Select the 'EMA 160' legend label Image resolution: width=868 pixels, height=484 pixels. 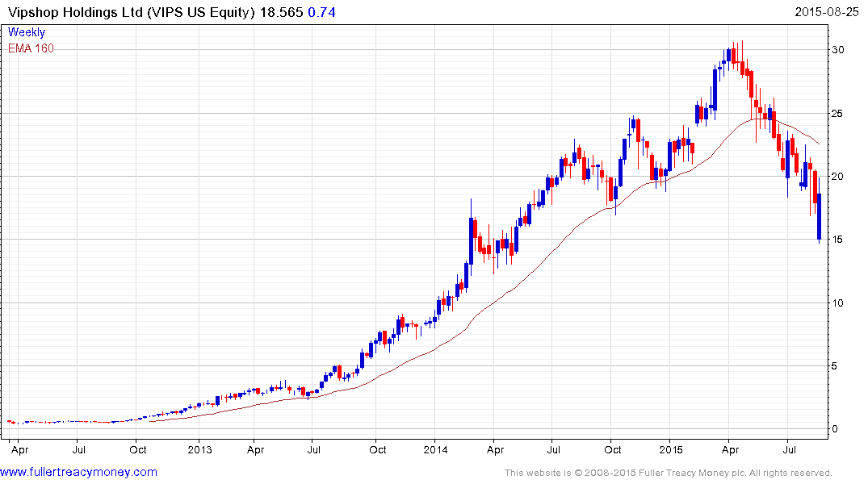coord(31,48)
